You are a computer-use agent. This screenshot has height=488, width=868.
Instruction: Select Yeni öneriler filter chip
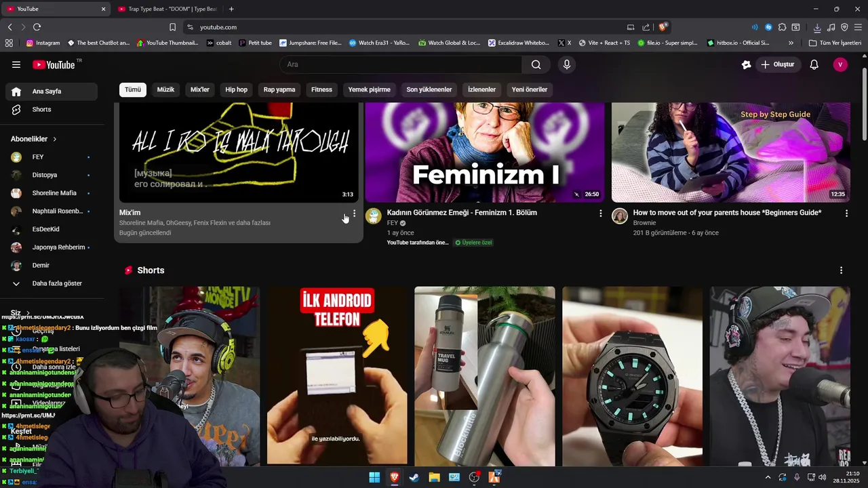click(x=530, y=89)
